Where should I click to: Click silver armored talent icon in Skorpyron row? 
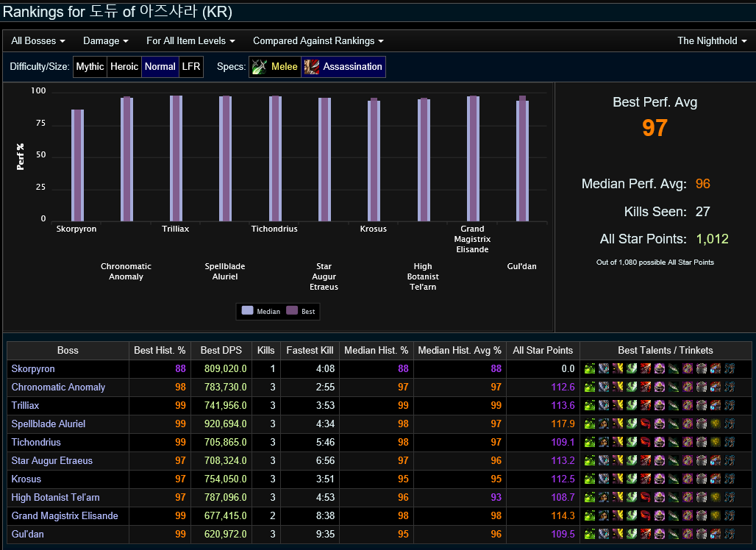pyautogui.click(x=604, y=369)
